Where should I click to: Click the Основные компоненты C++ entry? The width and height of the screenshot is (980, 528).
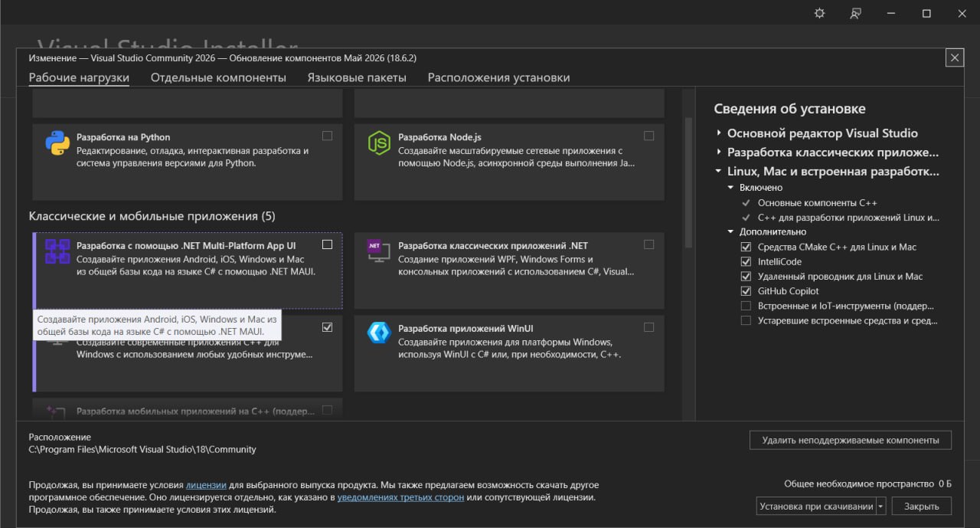[818, 203]
